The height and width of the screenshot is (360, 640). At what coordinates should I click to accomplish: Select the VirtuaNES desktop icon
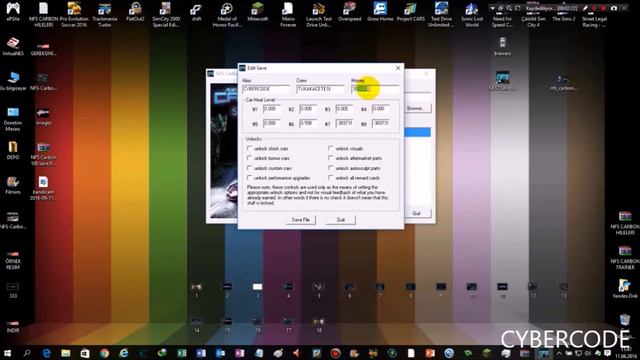(x=13, y=46)
